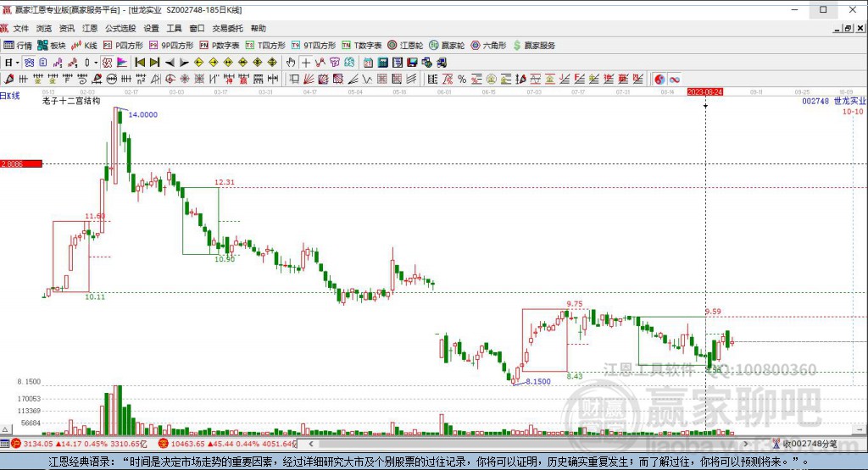Open the 公式选股 menu
The height and width of the screenshot is (470, 868).
(x=120, y=28)
